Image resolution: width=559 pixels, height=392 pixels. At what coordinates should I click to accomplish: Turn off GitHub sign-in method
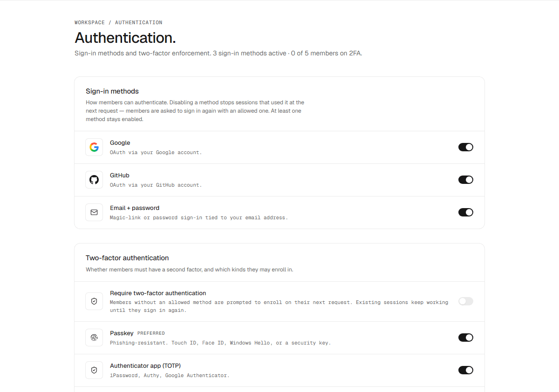pos(466,180)
